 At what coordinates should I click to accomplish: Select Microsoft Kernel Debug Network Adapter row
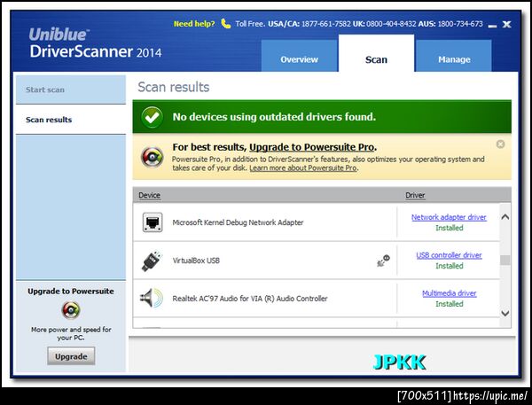click(x=317, y=222)
